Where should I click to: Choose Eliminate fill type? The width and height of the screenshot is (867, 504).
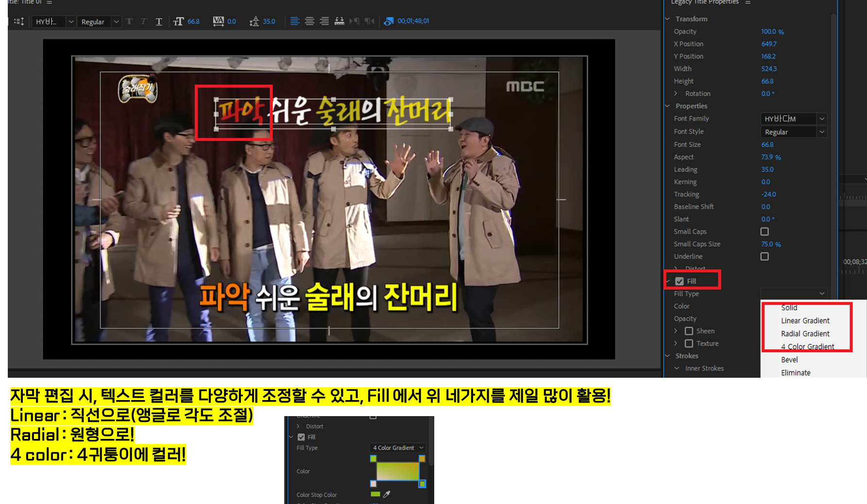[796, 373]
